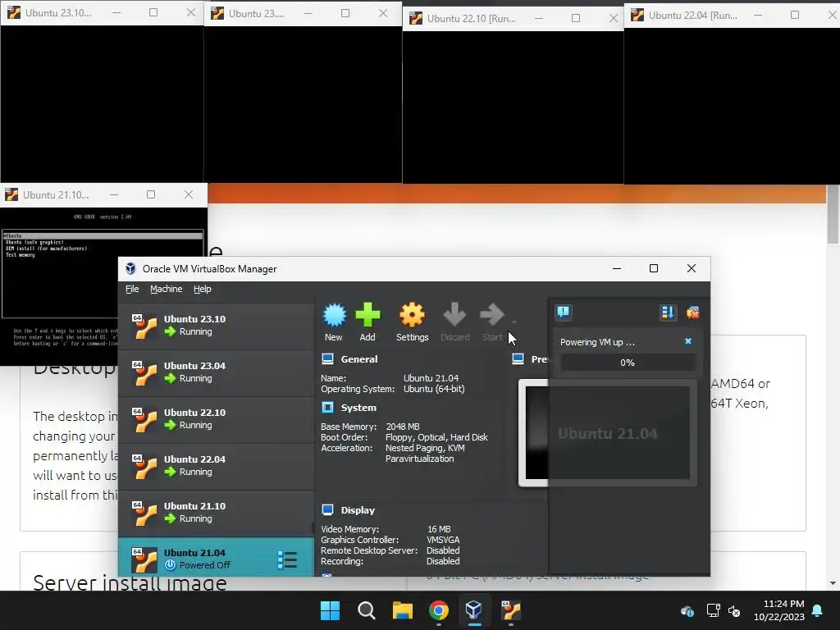Select the Ubuntu 22.10 VM in the list

[x=216, y=419]
